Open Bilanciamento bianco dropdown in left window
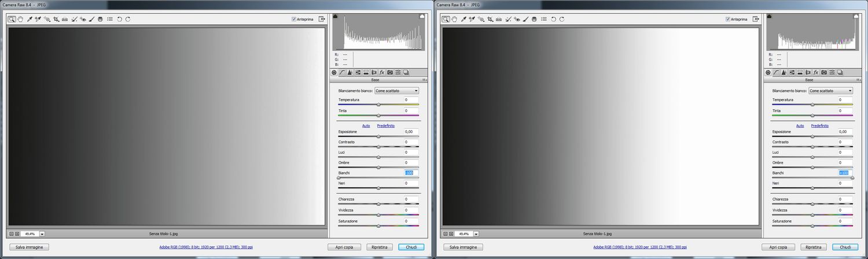This screenshot has width=868, height=259. (396, 91)
